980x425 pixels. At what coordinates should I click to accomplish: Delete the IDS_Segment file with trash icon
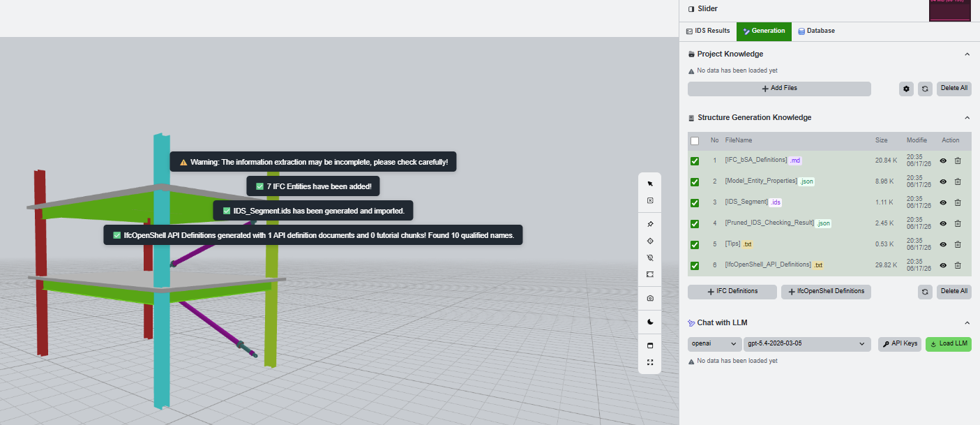click(958, 202)
